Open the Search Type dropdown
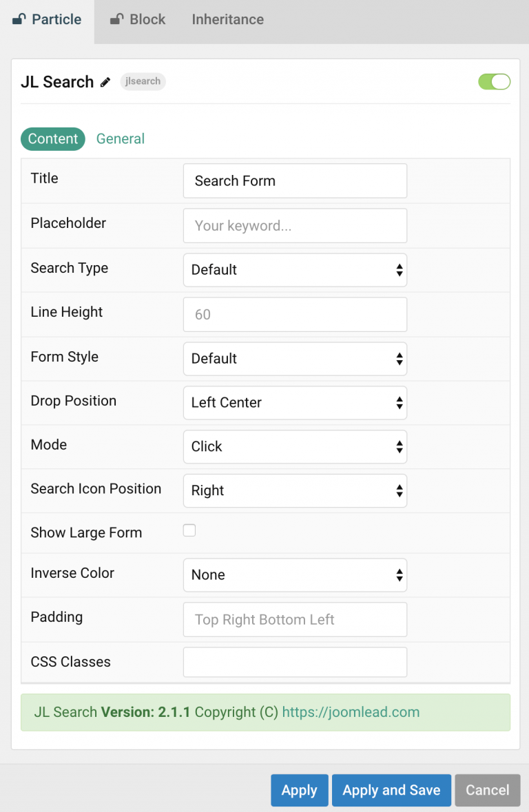Viewport: 529px width, 812px height. 295,270
